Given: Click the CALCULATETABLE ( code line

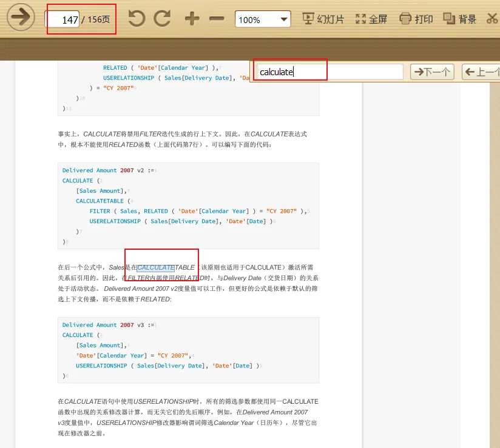Looking at the screenshot, I should coord(103,201).
